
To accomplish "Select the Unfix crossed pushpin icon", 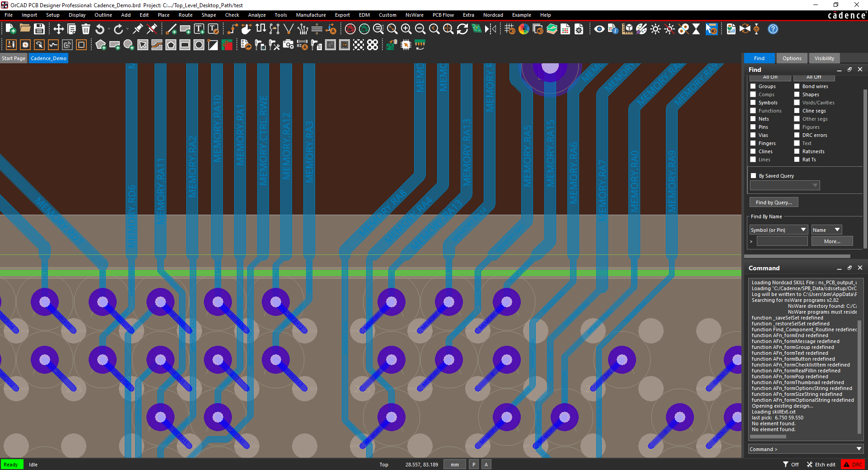I will pyautogui.click(x=152, y=29).
